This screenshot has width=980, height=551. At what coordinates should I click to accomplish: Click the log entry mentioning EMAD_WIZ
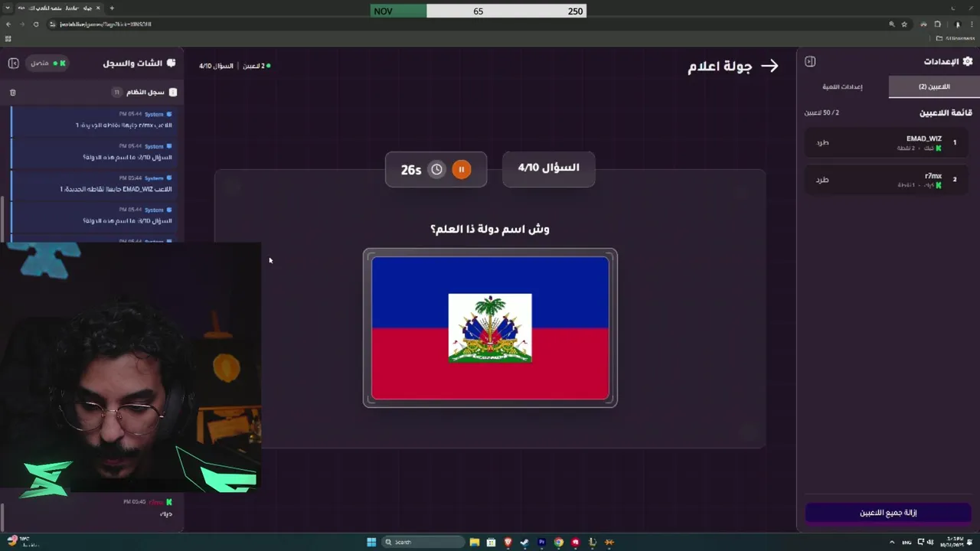96,184
